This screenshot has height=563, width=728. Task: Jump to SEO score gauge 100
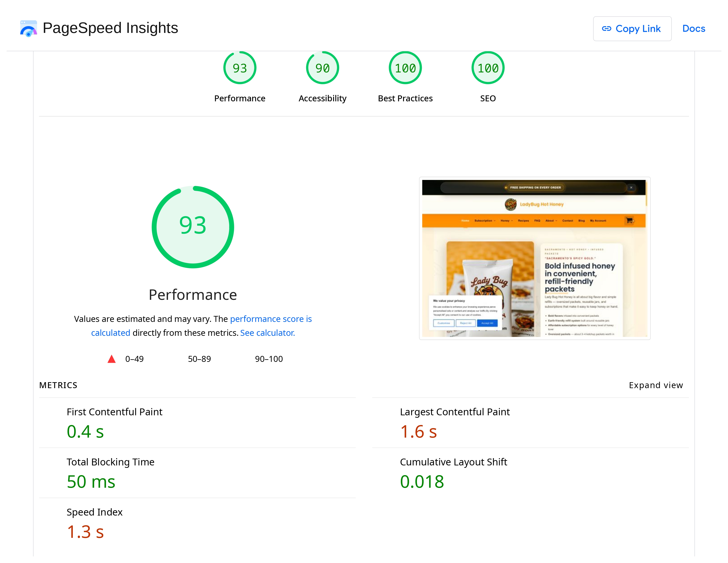point(488,68)
